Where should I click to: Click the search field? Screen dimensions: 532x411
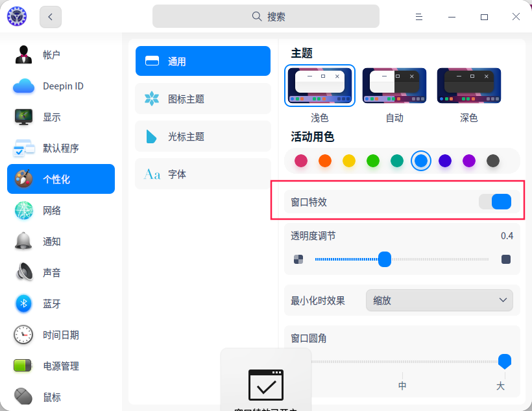pyautogui.click(x=265, y=16)
